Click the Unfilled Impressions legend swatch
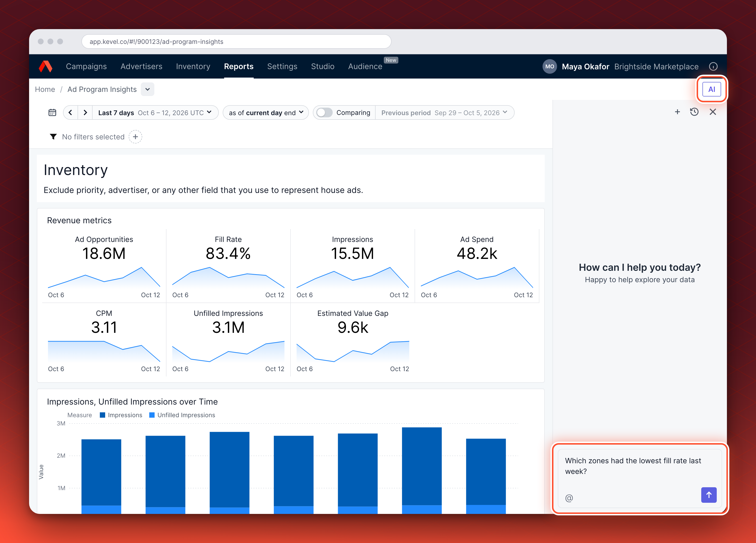This screenshot has width=756, height=543. 152,415
